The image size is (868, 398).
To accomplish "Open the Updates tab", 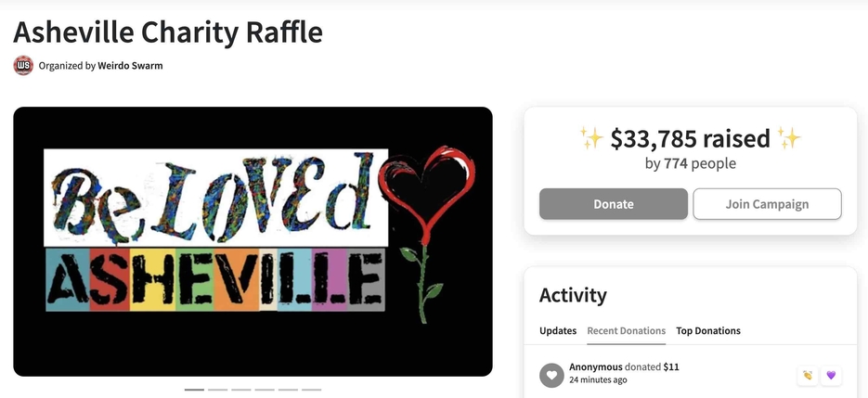I will click(x=558, y=330).
